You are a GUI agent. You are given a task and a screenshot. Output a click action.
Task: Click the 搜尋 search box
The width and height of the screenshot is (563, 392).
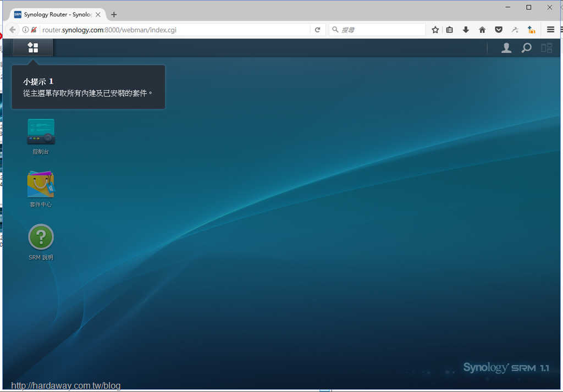pyautogui.click(x=377, y=30)
